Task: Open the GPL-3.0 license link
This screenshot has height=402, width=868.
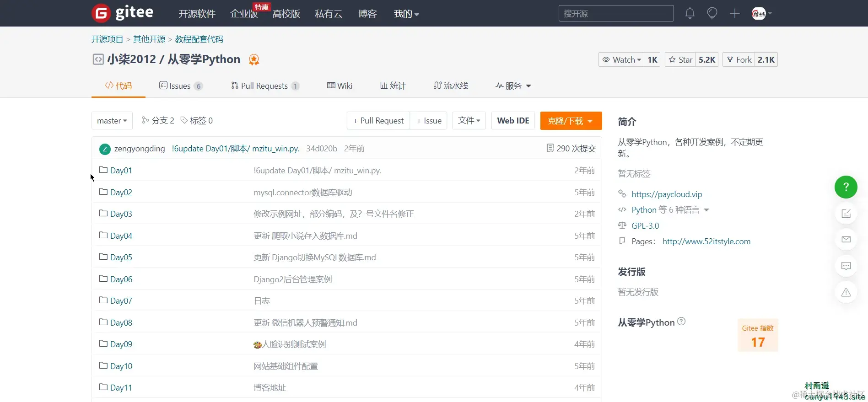Action: point(645,226)
